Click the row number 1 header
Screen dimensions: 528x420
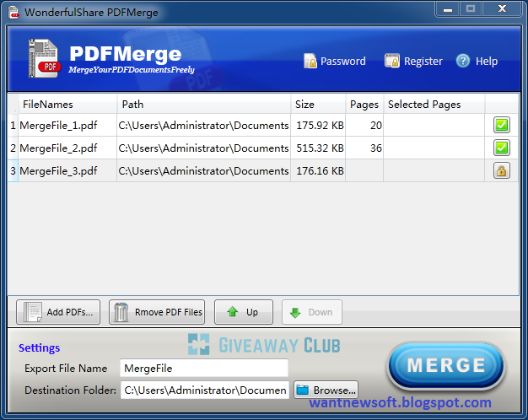tap(13, 126)
